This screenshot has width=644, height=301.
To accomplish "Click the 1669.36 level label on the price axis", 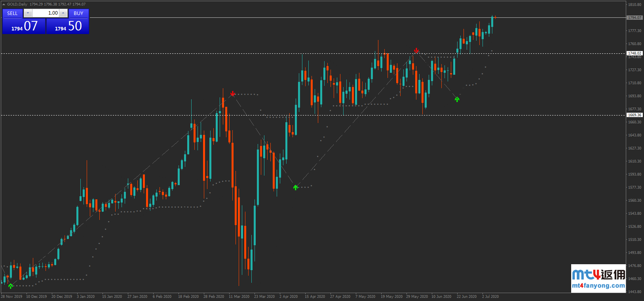I will pyautogui.click(x=634, y=115).
